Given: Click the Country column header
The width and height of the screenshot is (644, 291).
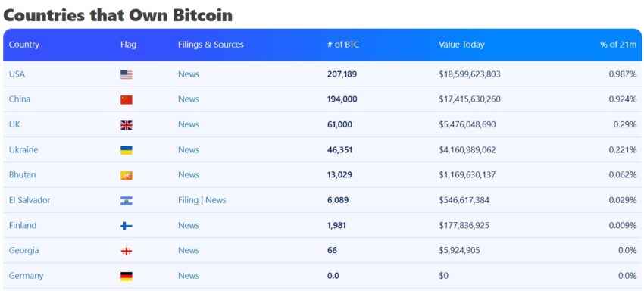Looking at the screenshot, I should 24,45.
